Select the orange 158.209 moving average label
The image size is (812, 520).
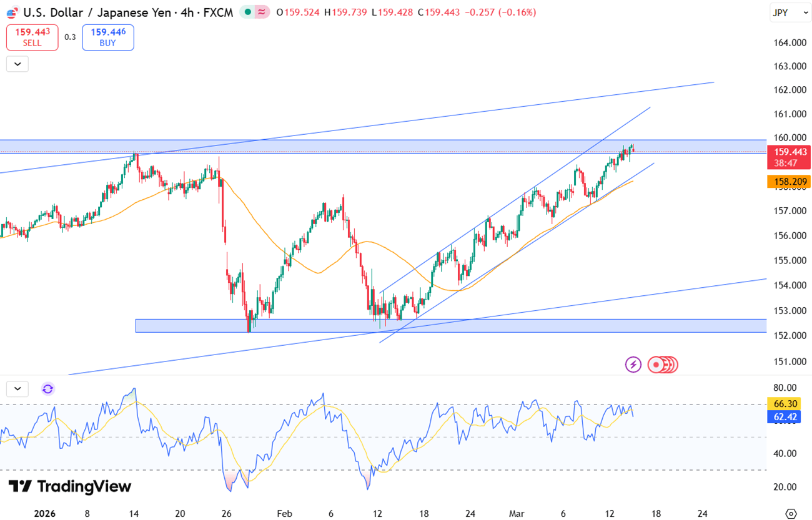point(788,182)
